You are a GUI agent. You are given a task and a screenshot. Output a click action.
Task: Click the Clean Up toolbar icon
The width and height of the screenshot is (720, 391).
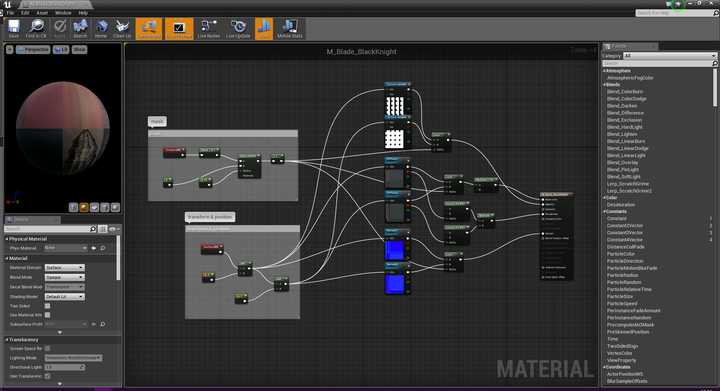(122, 28)
